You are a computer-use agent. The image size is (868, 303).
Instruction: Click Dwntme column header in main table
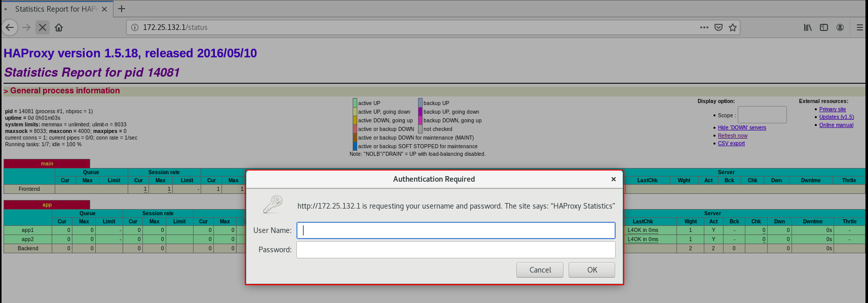[x=811, y=181]
